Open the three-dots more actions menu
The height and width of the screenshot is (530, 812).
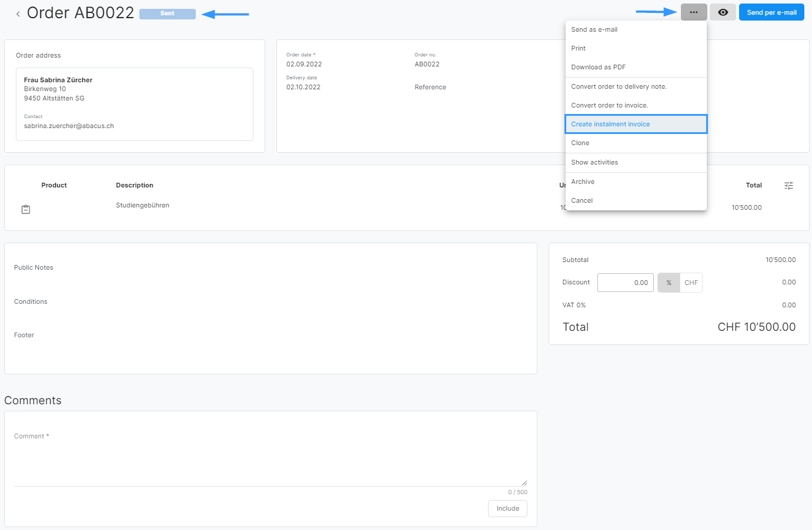coord(693,12)
